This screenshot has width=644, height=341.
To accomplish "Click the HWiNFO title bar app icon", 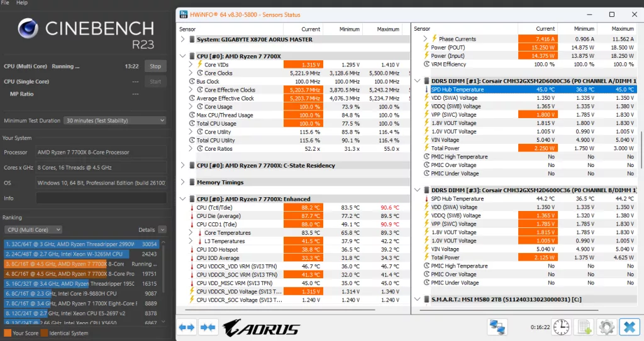I will click(x=184, y=15).
